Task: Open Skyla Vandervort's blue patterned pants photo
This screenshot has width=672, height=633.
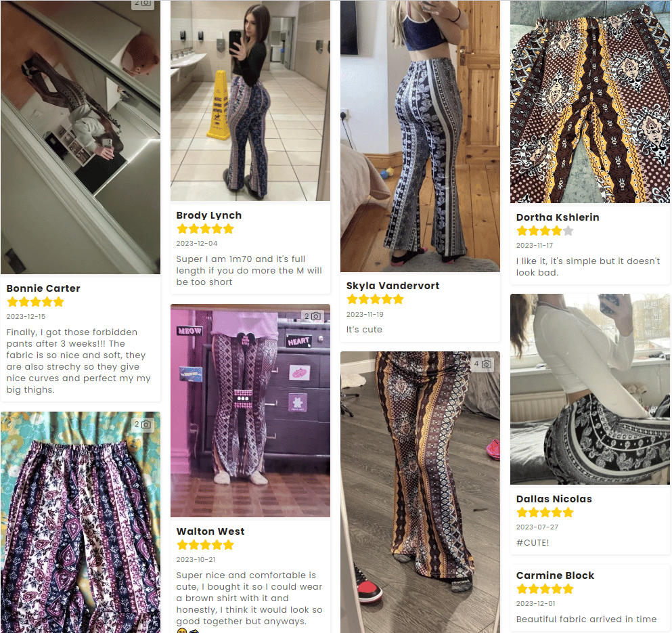Action: coord(420,135)
